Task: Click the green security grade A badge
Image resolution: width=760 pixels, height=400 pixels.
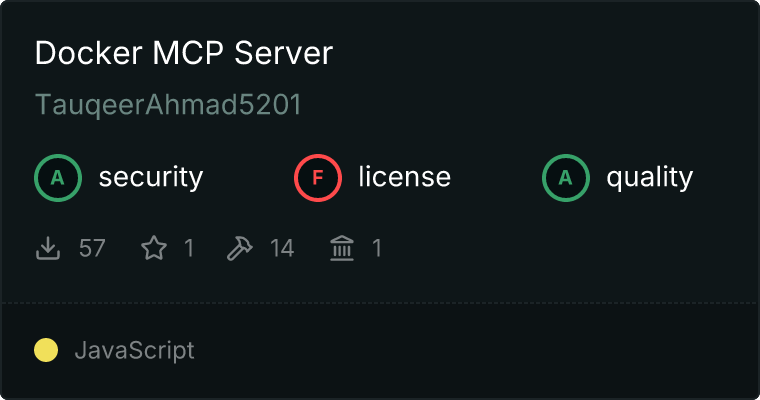Action: 58,178
